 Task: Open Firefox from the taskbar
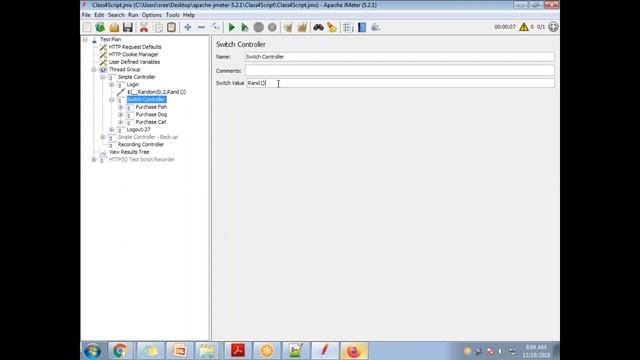tap(353, 351)
